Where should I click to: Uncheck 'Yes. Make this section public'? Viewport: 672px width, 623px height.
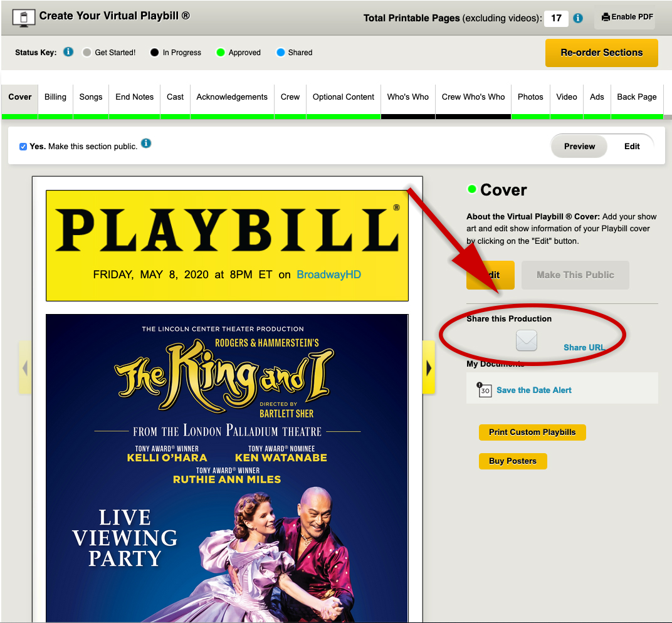coord(23,146)
